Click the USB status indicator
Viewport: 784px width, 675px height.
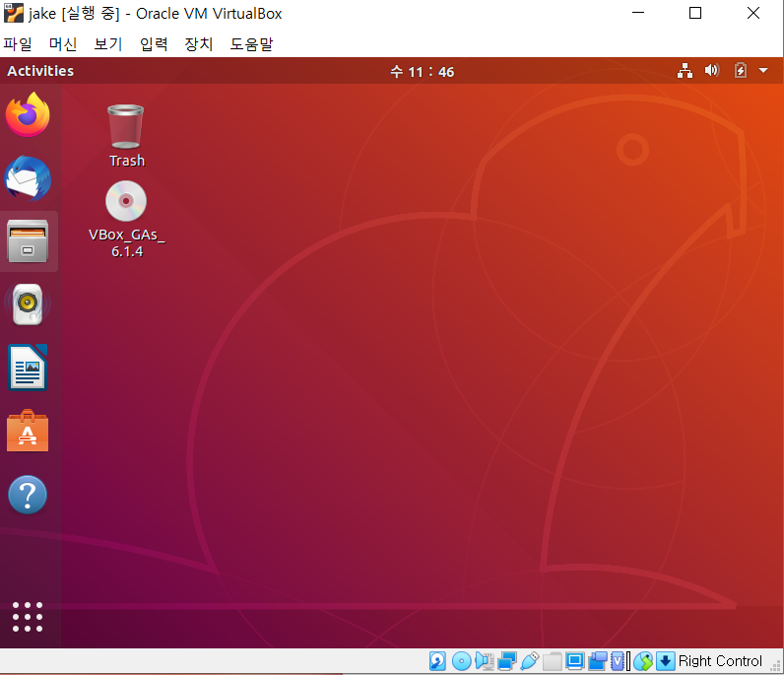[530, 661]
